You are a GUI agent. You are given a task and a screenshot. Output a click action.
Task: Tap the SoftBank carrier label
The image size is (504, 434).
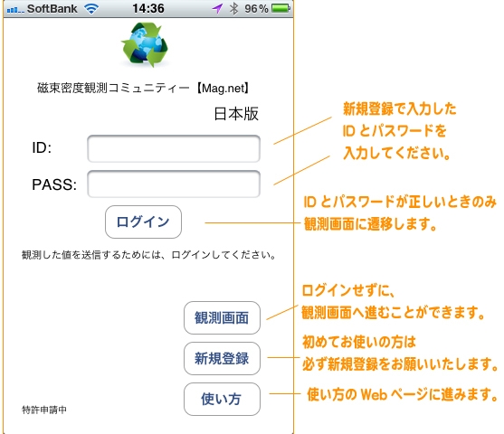click(52, 9)
